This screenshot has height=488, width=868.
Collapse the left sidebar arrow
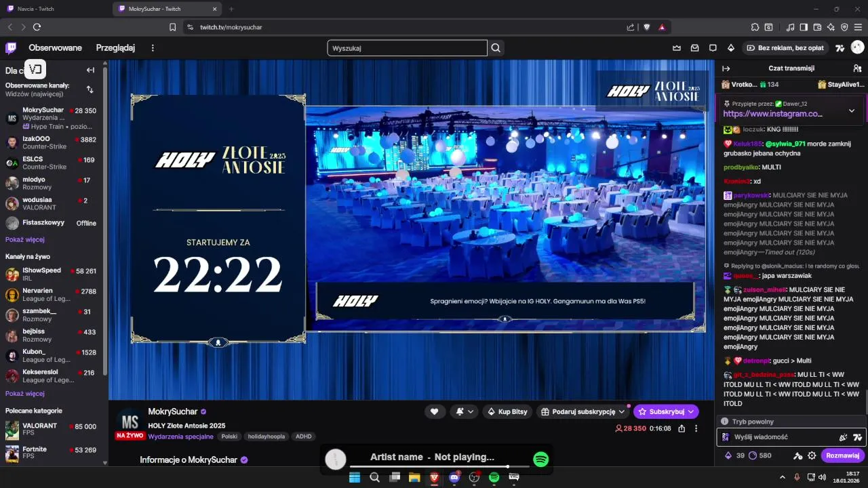(x=90, y=70)
